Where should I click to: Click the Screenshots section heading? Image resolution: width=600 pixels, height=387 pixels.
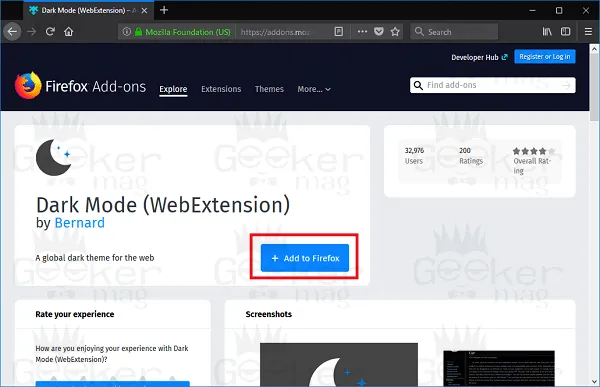tap(269, 314)
